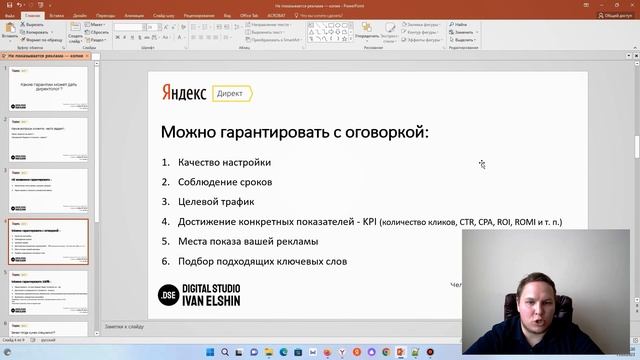Select slide 5 thumbnail in the slide panel

pyautogui.click(x=48, y=293)
